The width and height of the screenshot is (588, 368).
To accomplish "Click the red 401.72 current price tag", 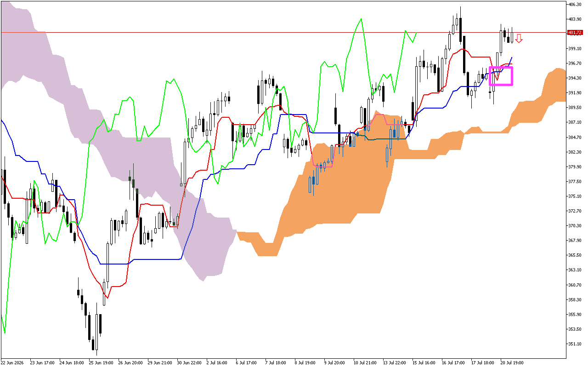I will click(575, 33).
